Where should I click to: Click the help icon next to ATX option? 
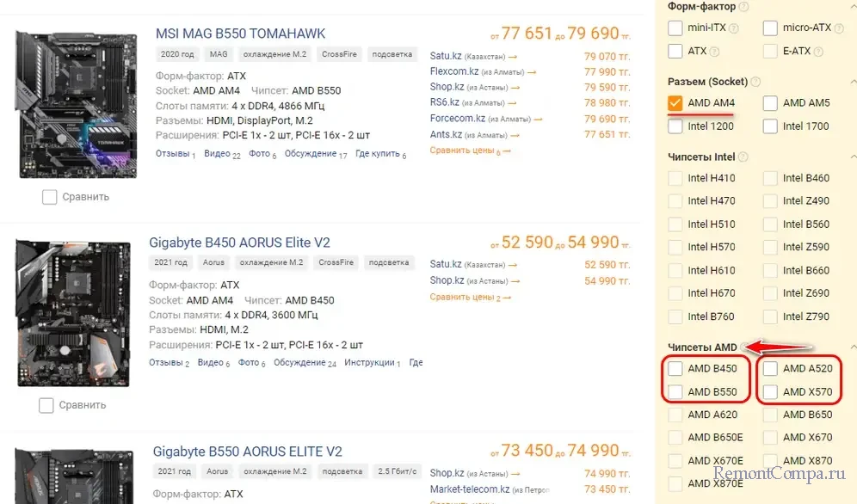(715, 52)
